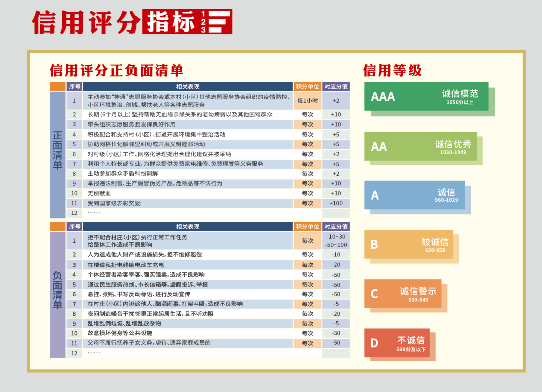542x392 pixels.
Task: Click the "+2" score in 每1小时 row
Action: pyautogui.click(x=336, y=101)
